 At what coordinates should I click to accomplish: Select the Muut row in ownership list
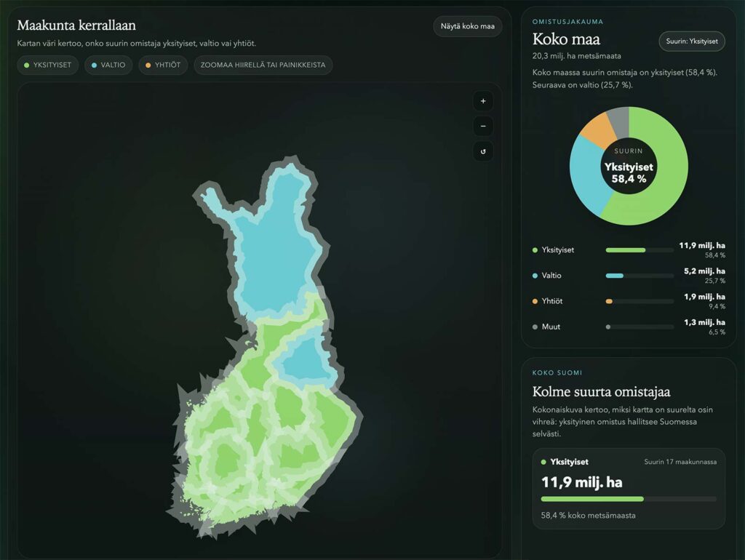(629, 327)
